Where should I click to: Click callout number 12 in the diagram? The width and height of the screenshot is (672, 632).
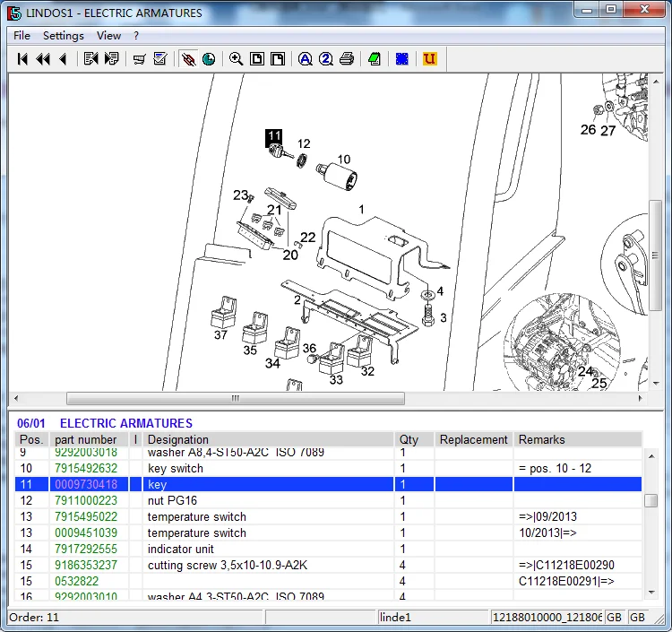pos(304,143)
